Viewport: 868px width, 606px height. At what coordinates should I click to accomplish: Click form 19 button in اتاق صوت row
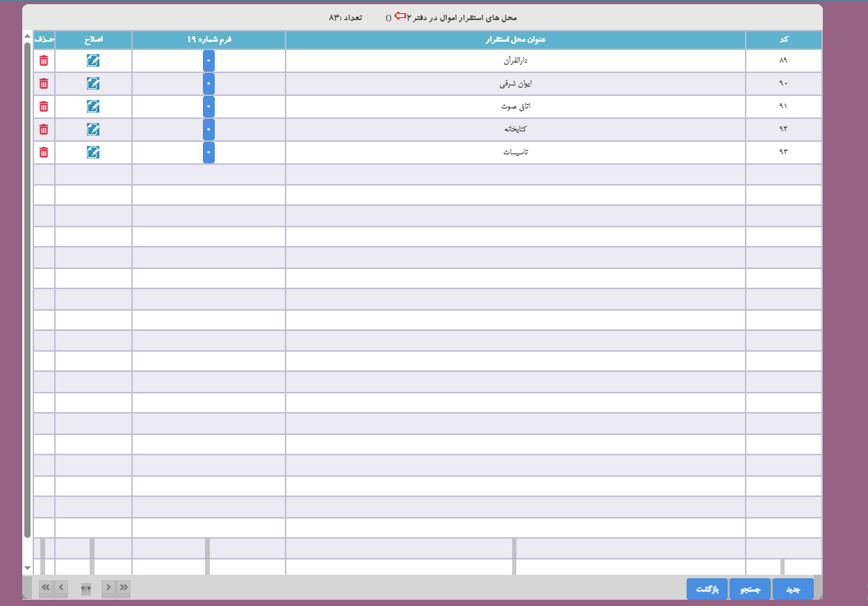208,106
